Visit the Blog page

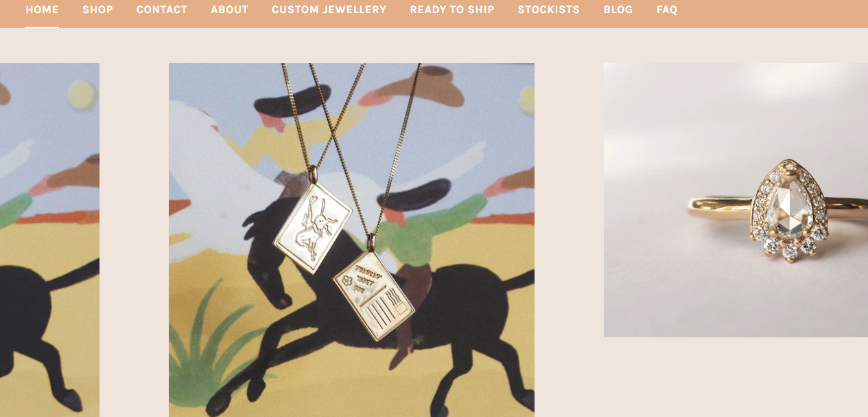618,10
